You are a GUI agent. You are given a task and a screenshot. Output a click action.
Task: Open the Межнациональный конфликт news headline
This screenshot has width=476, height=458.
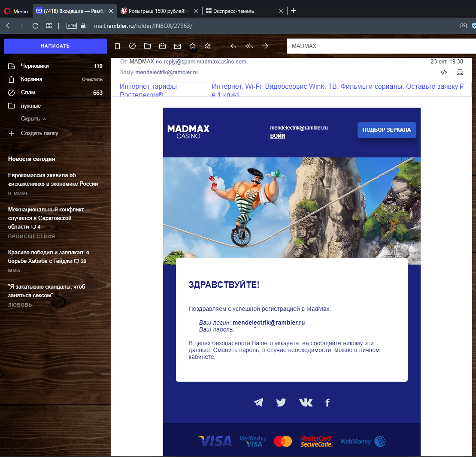pyautogui.click(x=46, y=218)
